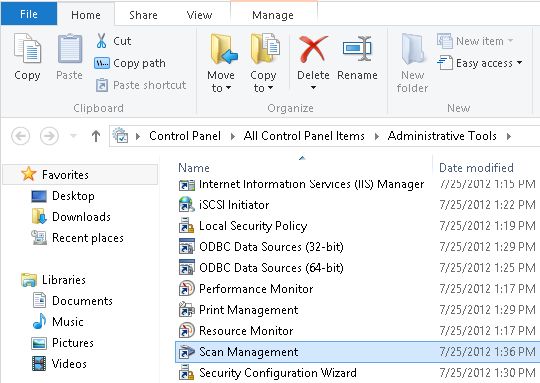
Task: Click the Copy to folder icon
Action: coord(265,49)
